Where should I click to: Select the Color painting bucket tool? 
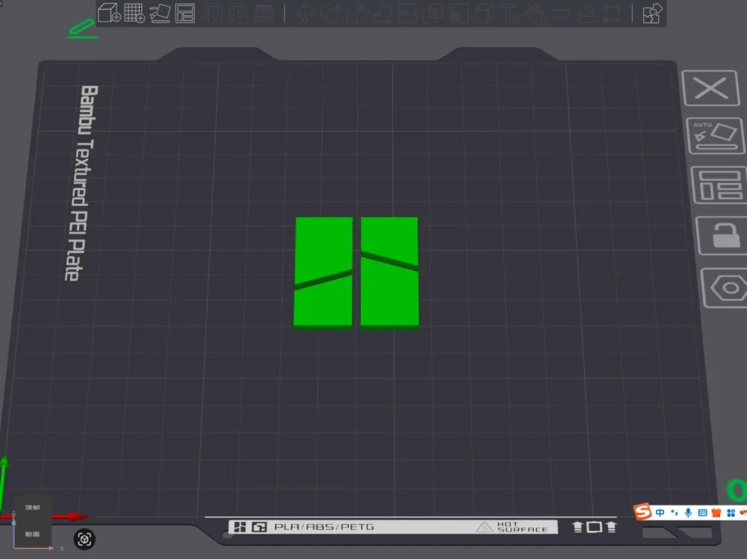click(536, 13)
